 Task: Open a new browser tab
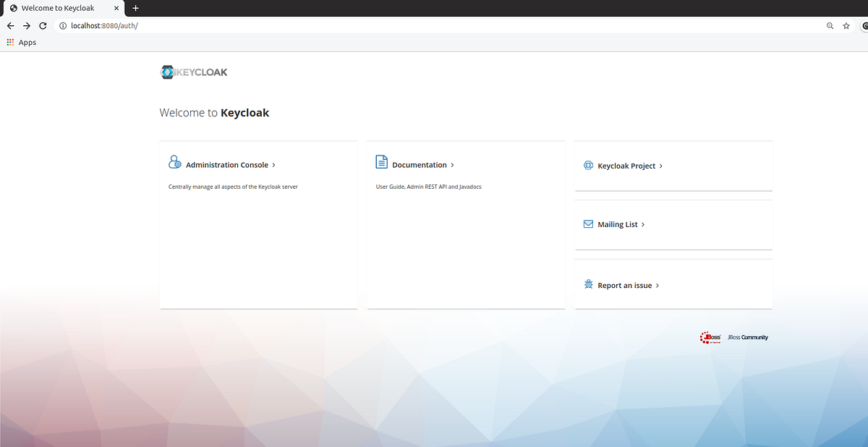point(135,8)
